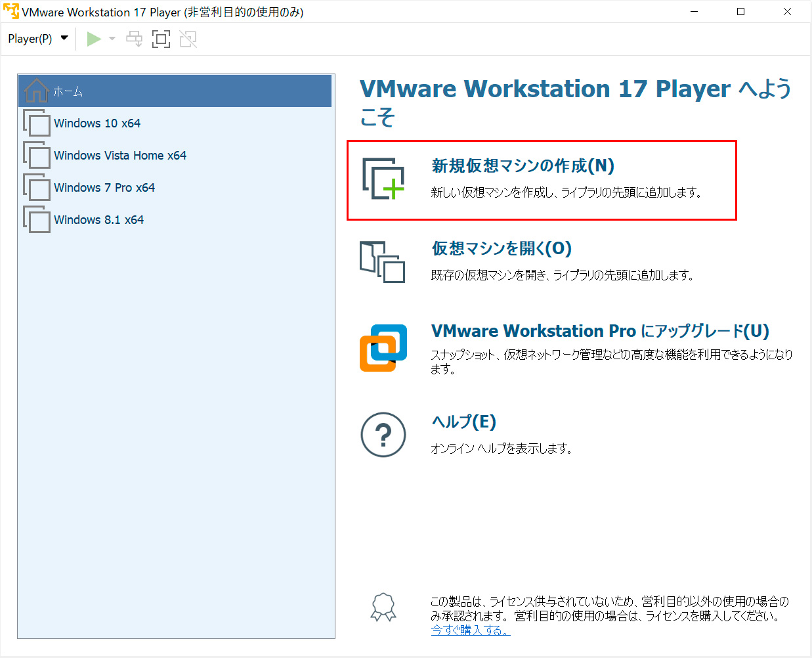Viewport: 812px width, 658px height.
Task: Click the 今すぐ購入する purchase link
Action: 470,630
